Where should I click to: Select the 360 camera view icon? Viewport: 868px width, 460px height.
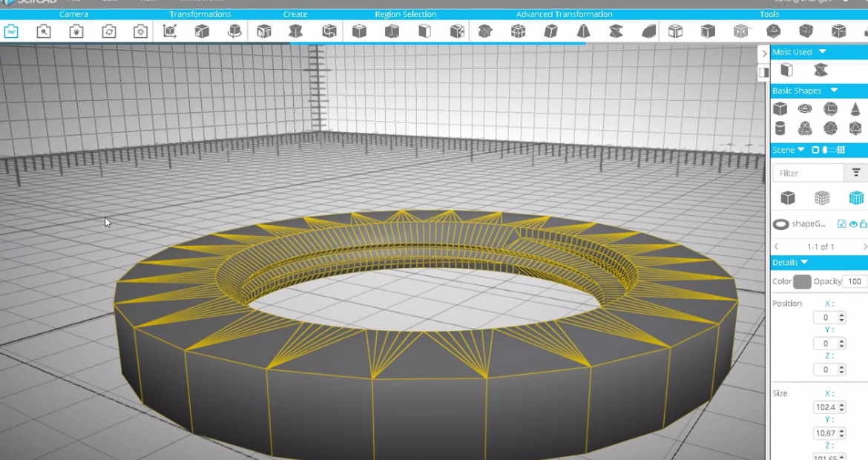[11, 32]
